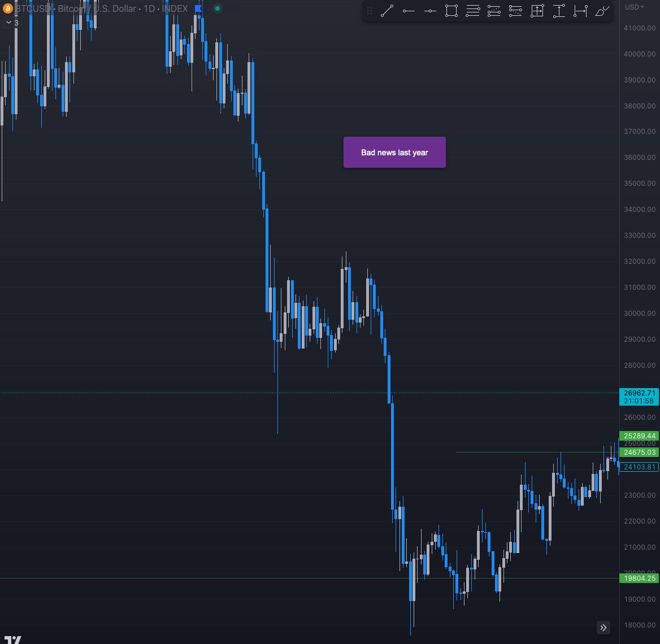This screenshot has height=644, width=660.
Task: Click the 41000.00 price axis label
Action: click(640, 28)
